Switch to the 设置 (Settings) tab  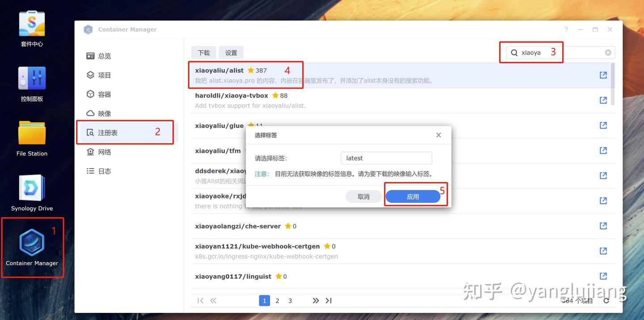(x=231, y=52)
